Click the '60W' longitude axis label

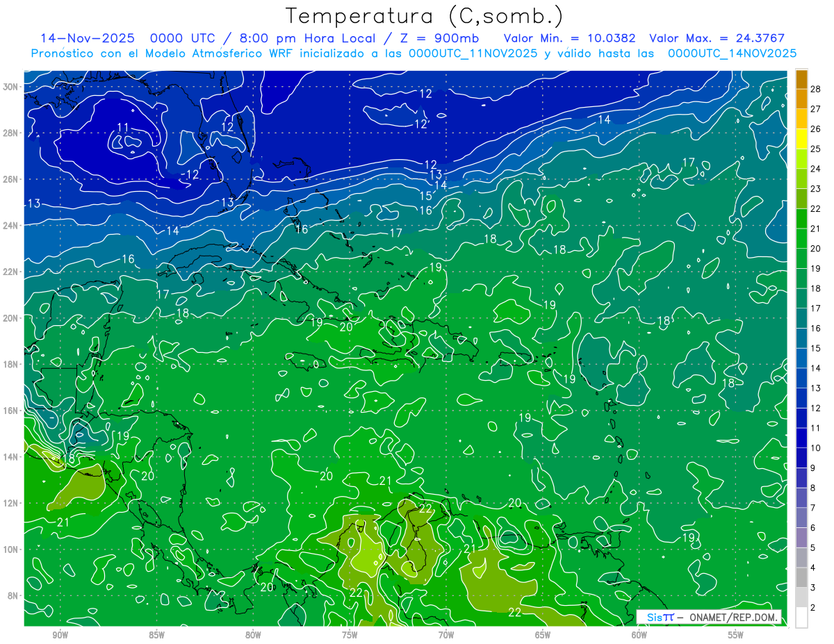pos(639,636)
